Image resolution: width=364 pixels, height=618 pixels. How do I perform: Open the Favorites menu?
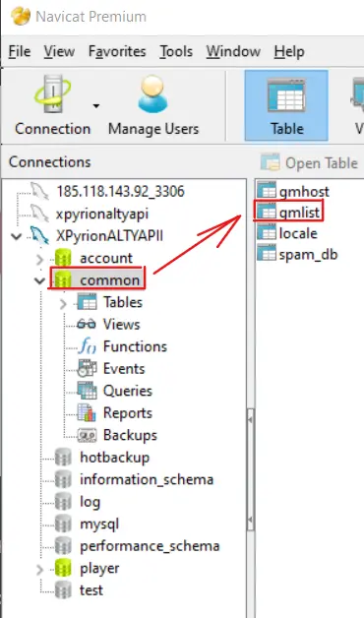coord(117,51)
